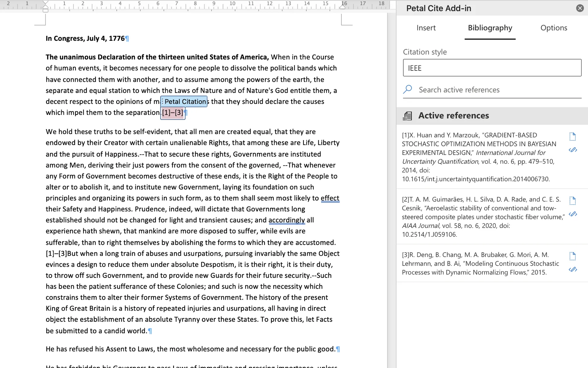
Task: Switch to the Insert tab
Action: pos(426,28)
